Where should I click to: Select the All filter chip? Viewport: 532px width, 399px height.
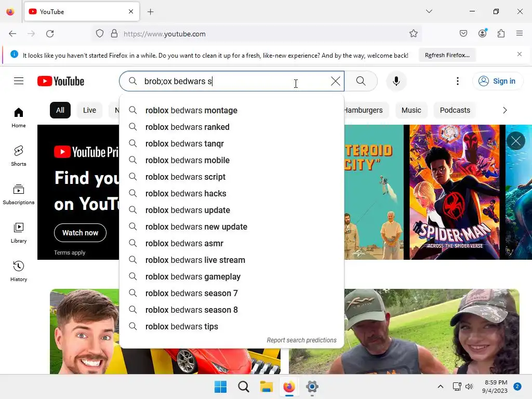tap(60, 110)
